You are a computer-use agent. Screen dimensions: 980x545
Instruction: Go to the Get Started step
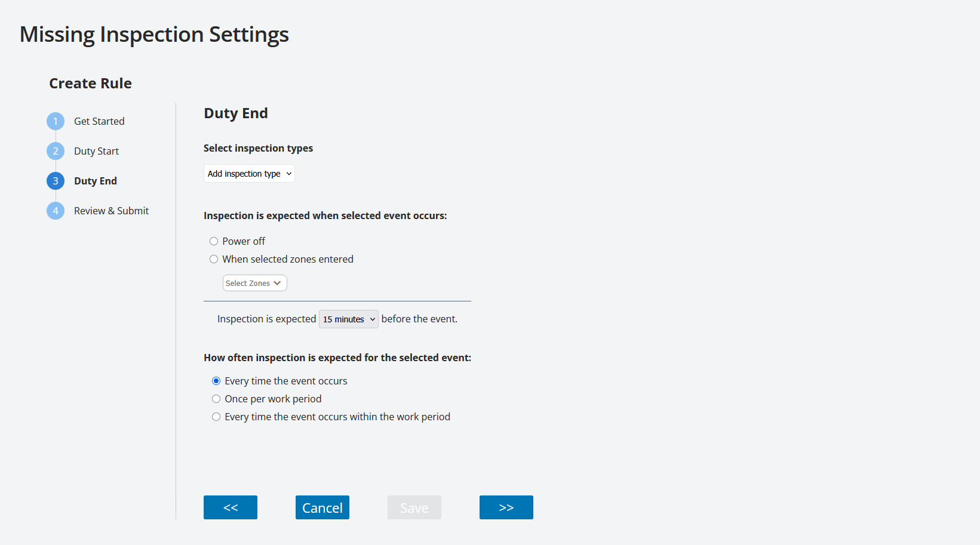(99, 121)
